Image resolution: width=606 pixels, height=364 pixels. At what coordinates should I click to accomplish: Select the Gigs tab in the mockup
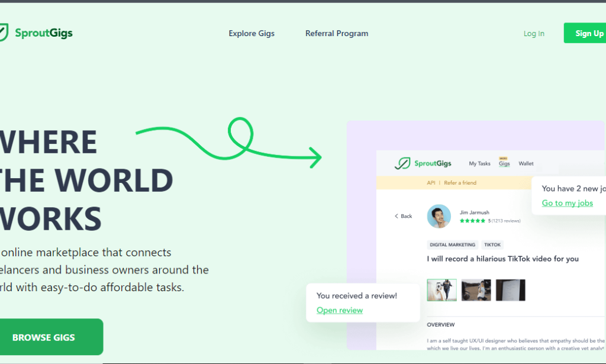(504, 164)
